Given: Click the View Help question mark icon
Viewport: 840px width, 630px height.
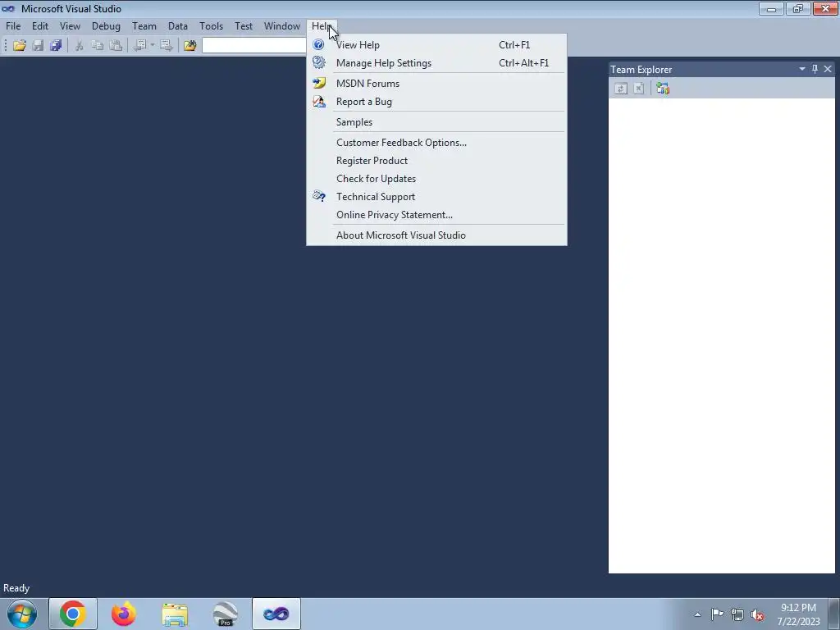Looking at the screenshot, I should click(318, 45).
